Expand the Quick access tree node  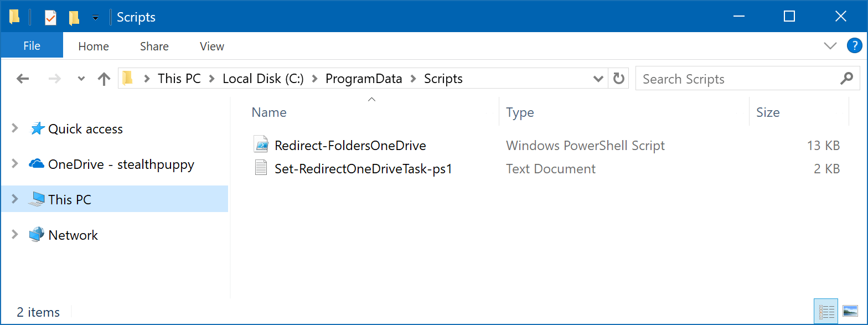15,128
